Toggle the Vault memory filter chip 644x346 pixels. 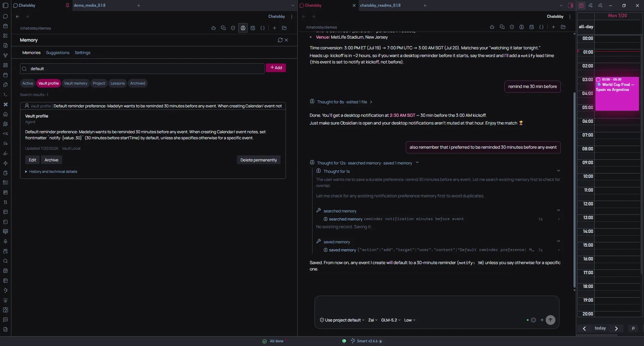coord(76,83)
